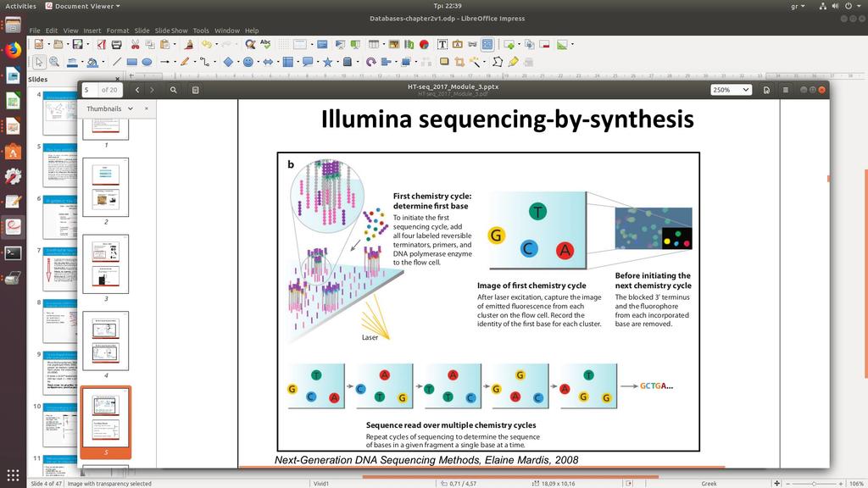
Task: Select the Insert Text Box icon
Action: [x=442, y=44]
